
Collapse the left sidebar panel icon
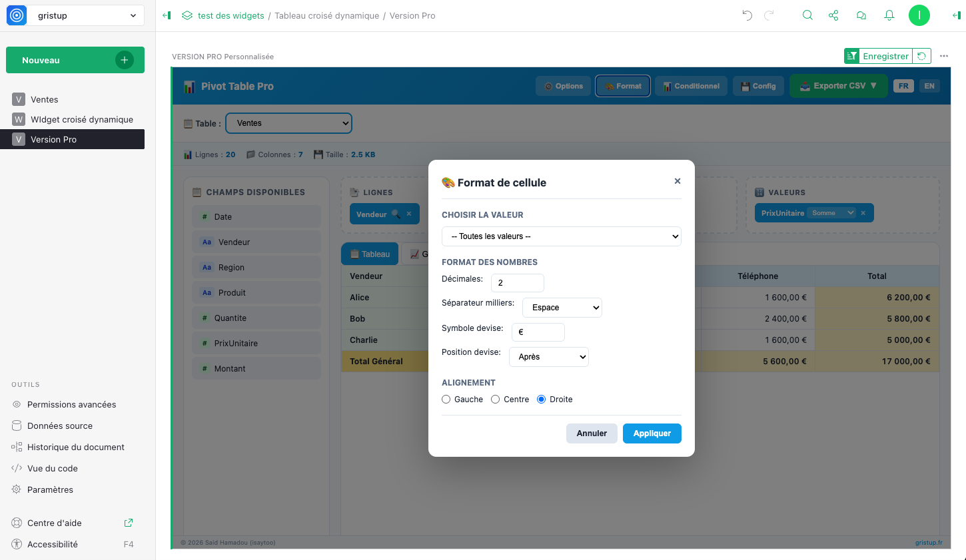pos(167,15)
